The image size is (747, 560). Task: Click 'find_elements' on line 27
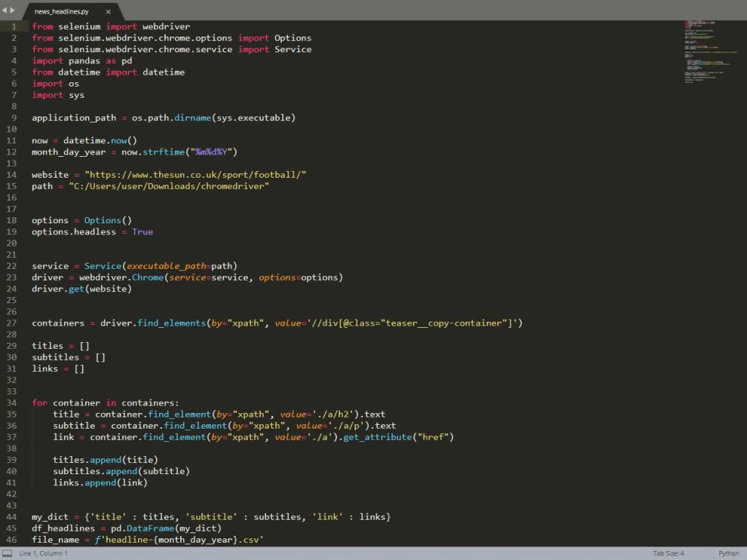point(172,323)
